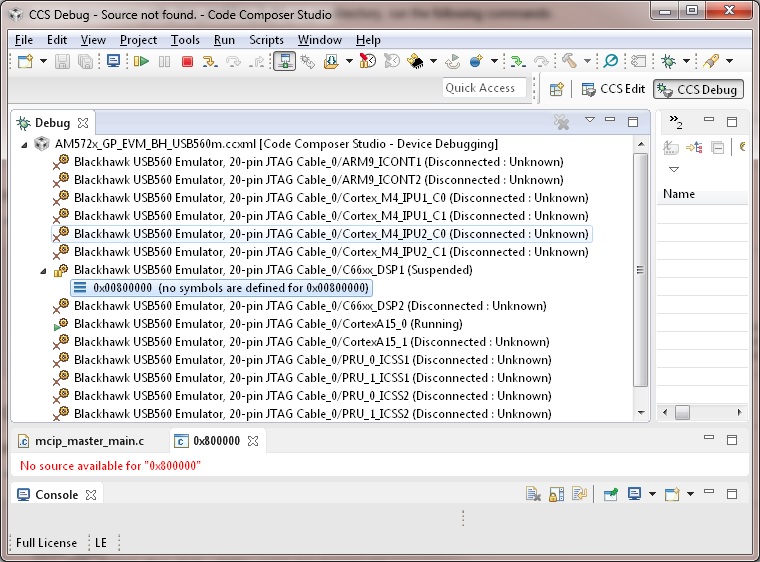
Task: Collapse the C66xx_DSP1 tree node
Action: [44, 270]
